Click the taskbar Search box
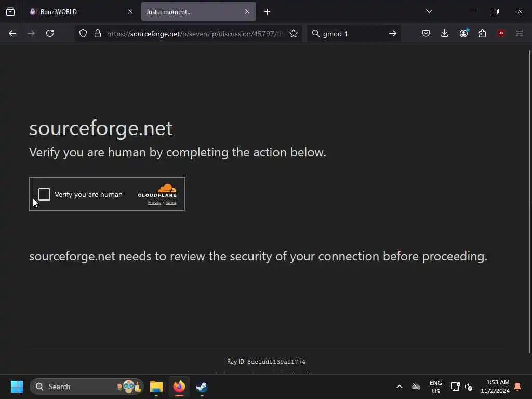Viewport: 532px width, 399px height. tap(87, 387)
